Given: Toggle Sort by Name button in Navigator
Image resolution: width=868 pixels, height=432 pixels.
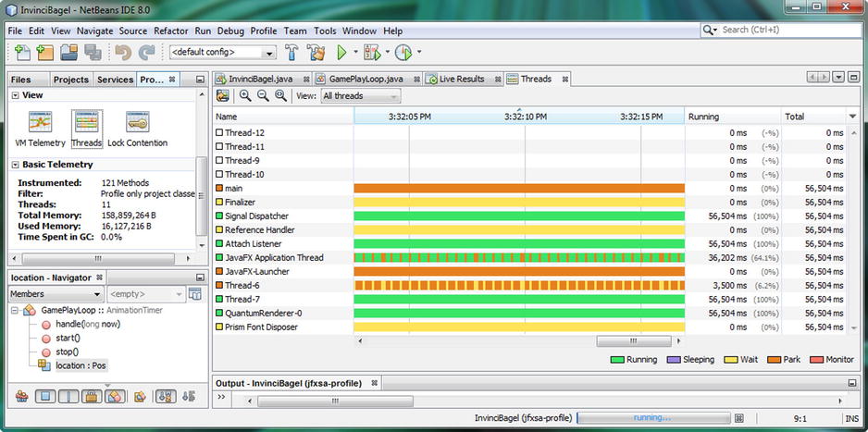Looking at the screenshot, I should point(166,396).
